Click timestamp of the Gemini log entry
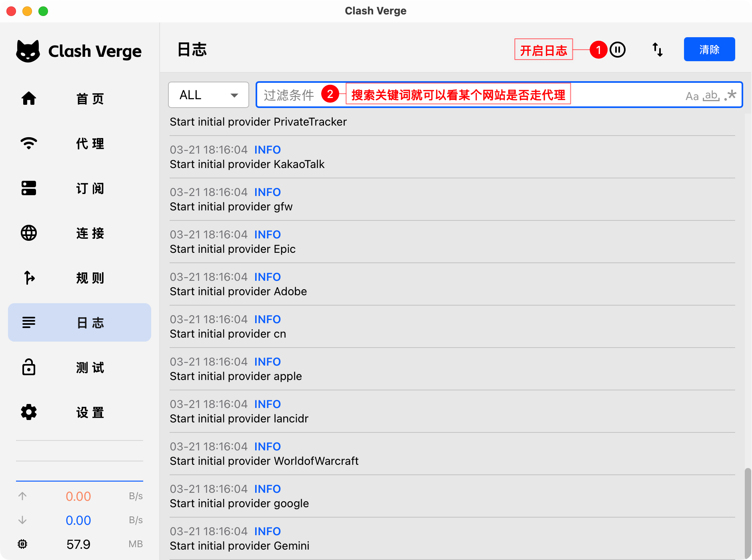 tap(209, 531)
